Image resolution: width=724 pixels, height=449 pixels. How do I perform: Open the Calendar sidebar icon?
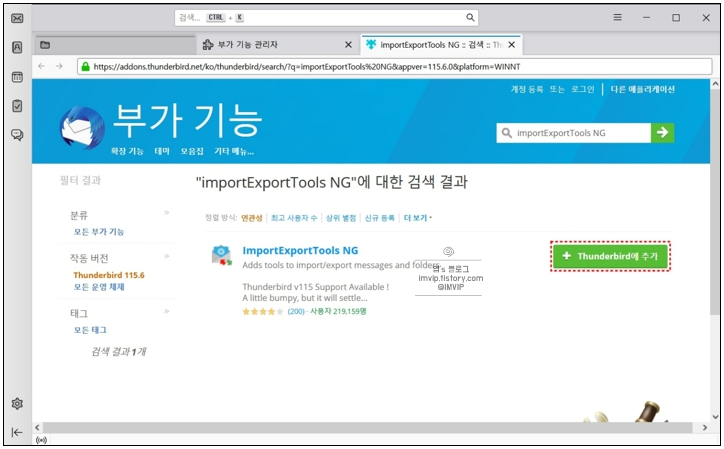coord(17,77)
